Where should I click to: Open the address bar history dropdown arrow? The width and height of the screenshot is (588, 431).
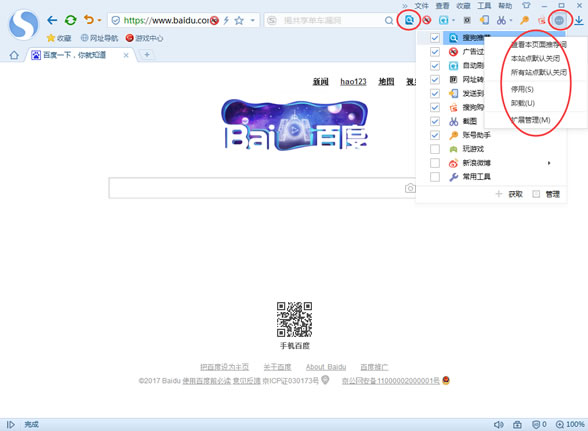point(253,20)
